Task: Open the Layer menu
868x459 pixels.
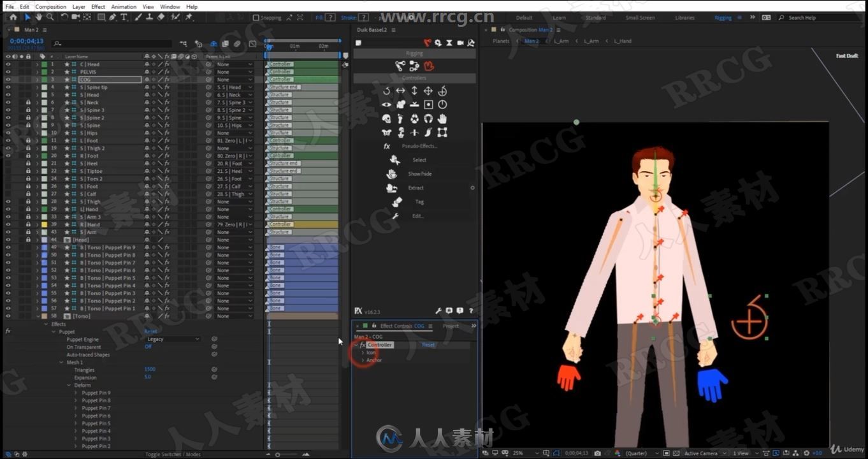Action: point(79,7)
